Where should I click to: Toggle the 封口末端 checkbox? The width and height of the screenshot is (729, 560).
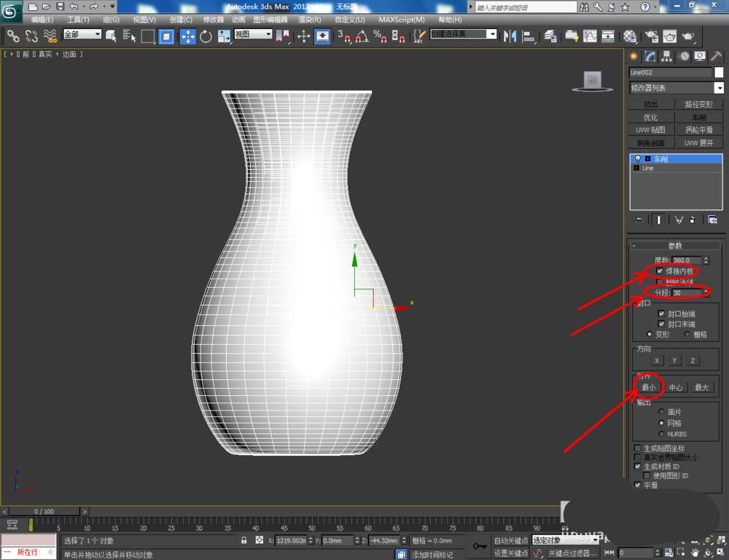(x=661, y=324)
